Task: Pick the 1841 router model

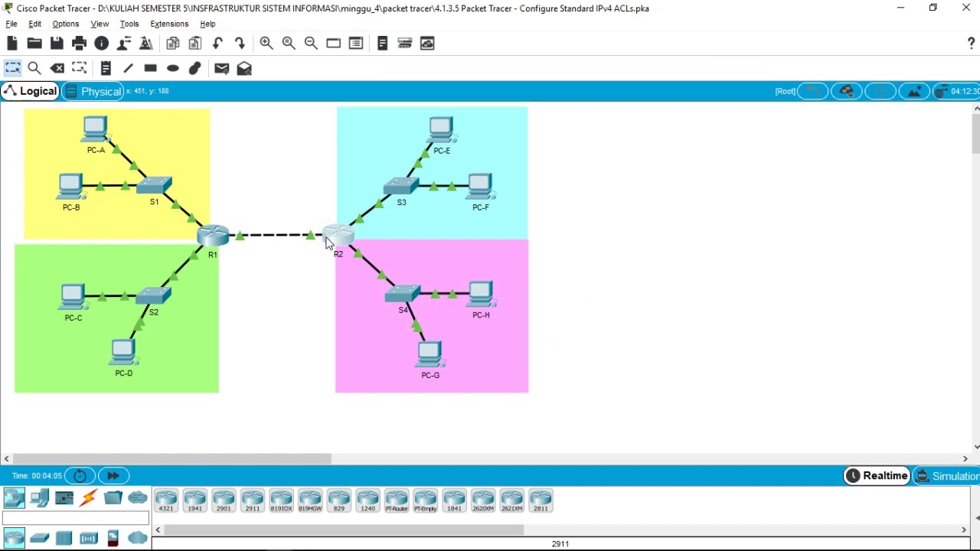Action: 454,500
